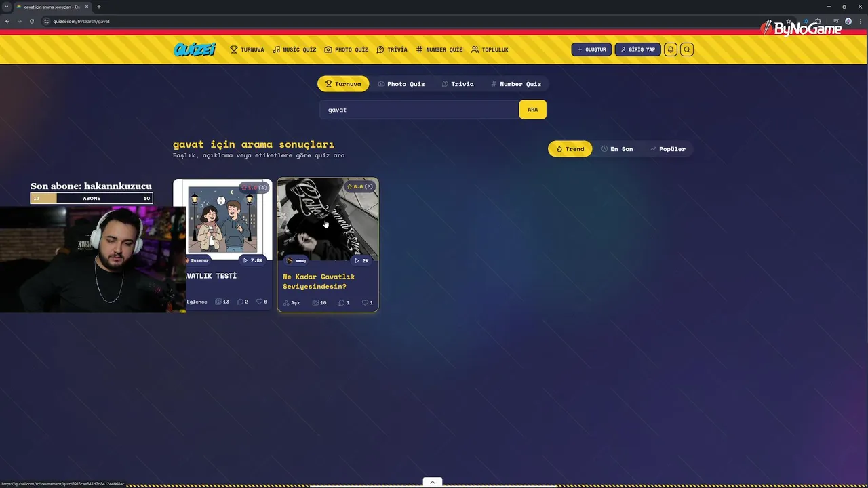The image size is (868, 488).
Task: Open the media controls icon in toolbar
Action: click(836, 21)
